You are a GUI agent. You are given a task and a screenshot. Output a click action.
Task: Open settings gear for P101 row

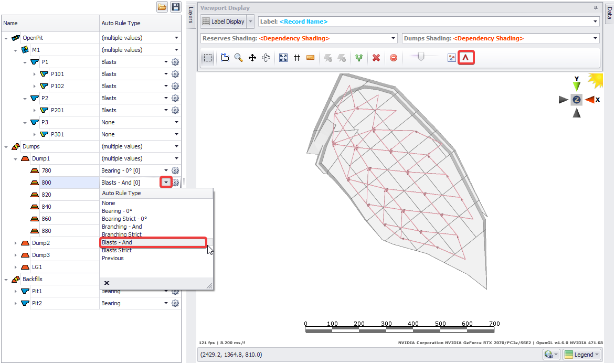click(175, 74)
